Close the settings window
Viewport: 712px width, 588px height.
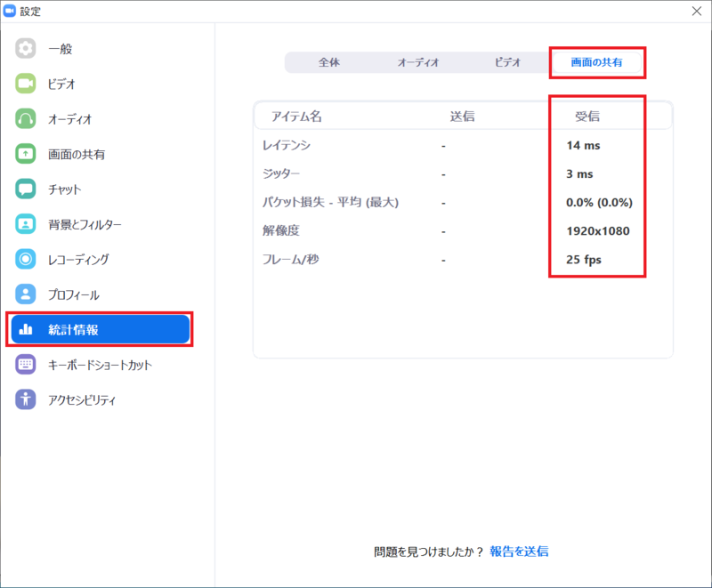point(697,11)
